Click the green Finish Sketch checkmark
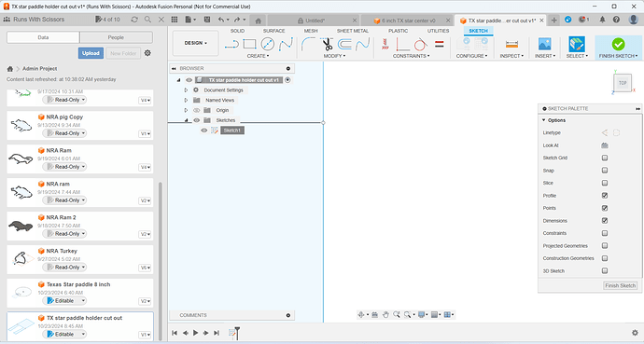This screenshot has width=644, height=344. (618, 44)
